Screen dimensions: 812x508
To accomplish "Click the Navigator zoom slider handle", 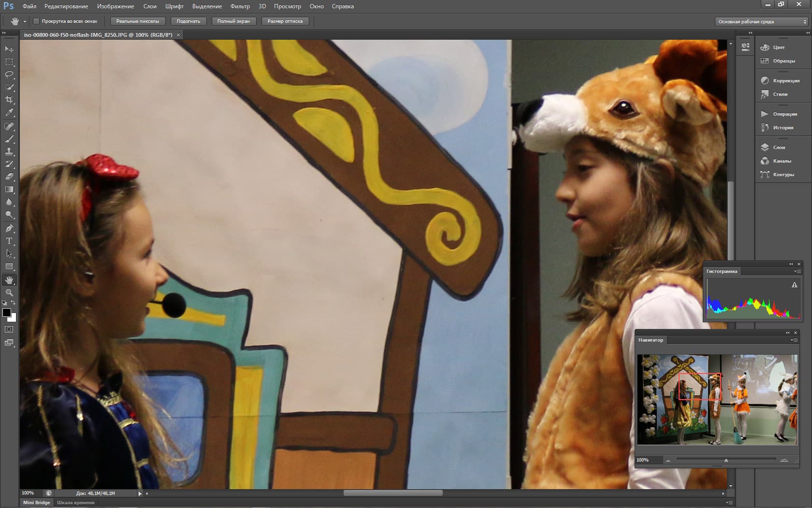I will coord(726,460).
